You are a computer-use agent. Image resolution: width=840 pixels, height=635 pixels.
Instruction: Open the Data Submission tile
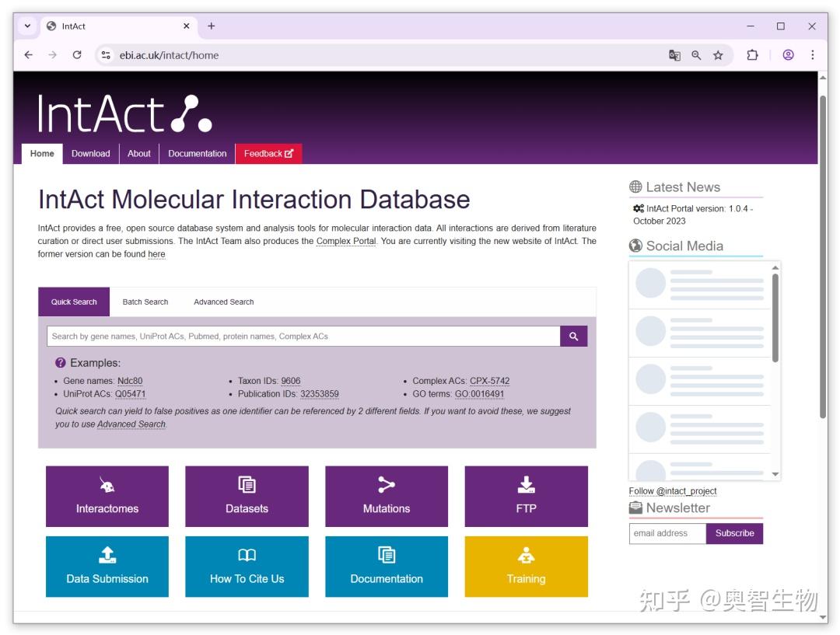[107, 567]
